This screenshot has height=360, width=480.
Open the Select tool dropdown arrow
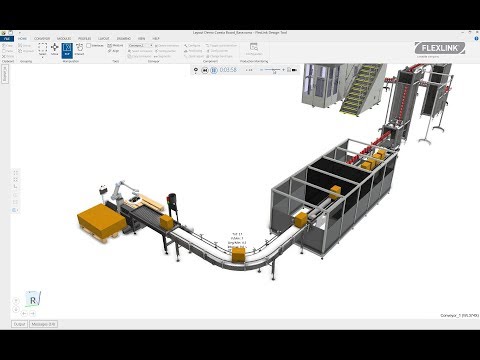(x=42, y=57)
